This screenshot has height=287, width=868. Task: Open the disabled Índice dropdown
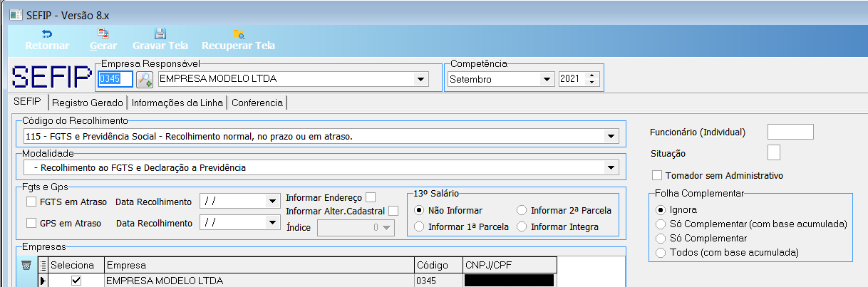tap(387, 228)
